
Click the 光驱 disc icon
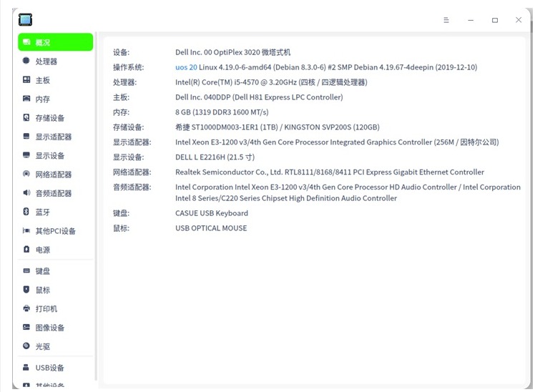[x=26, y=346]
